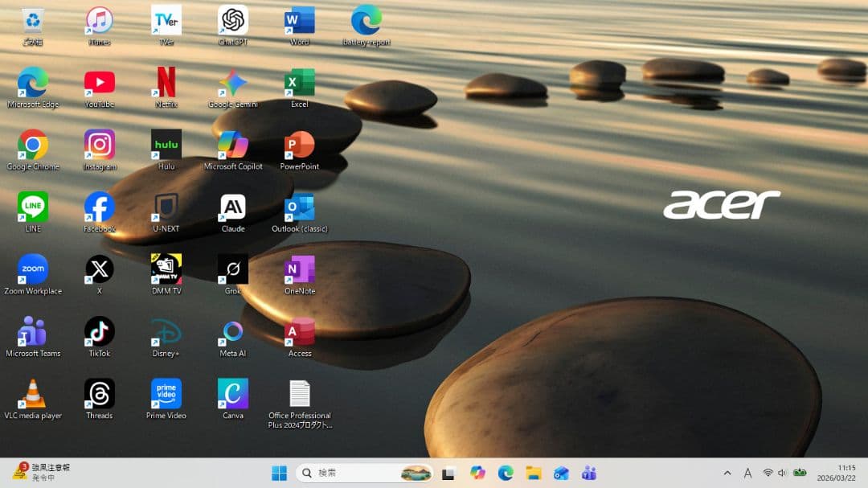
Task: Select the VLC media player icon
Action: tap(33, 395)
